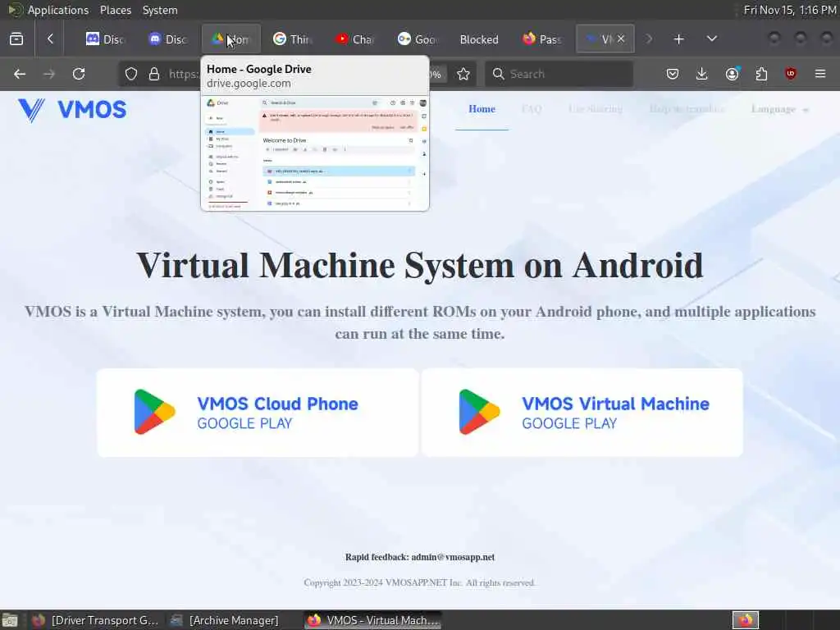Viewport: 840px width, 630px height.
Task: Select Home in the site navigation
Action: pyautogui.click(x=482, y=109)
